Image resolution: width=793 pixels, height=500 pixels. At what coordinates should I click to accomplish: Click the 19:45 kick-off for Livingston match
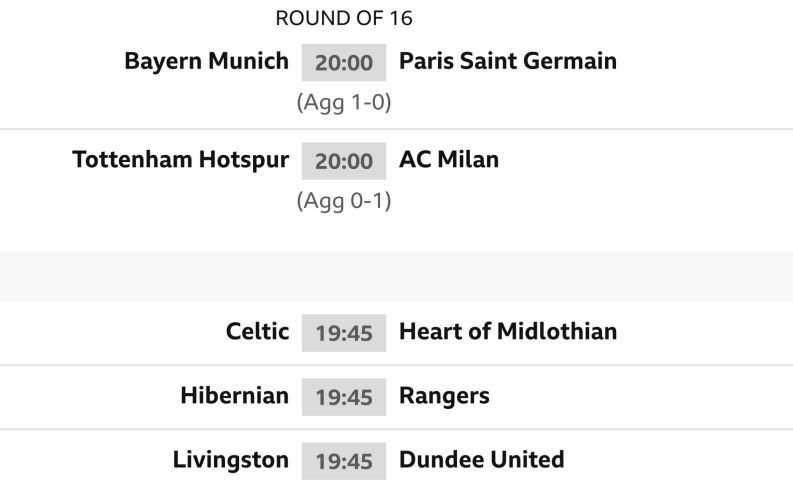[x=344, y=462]
